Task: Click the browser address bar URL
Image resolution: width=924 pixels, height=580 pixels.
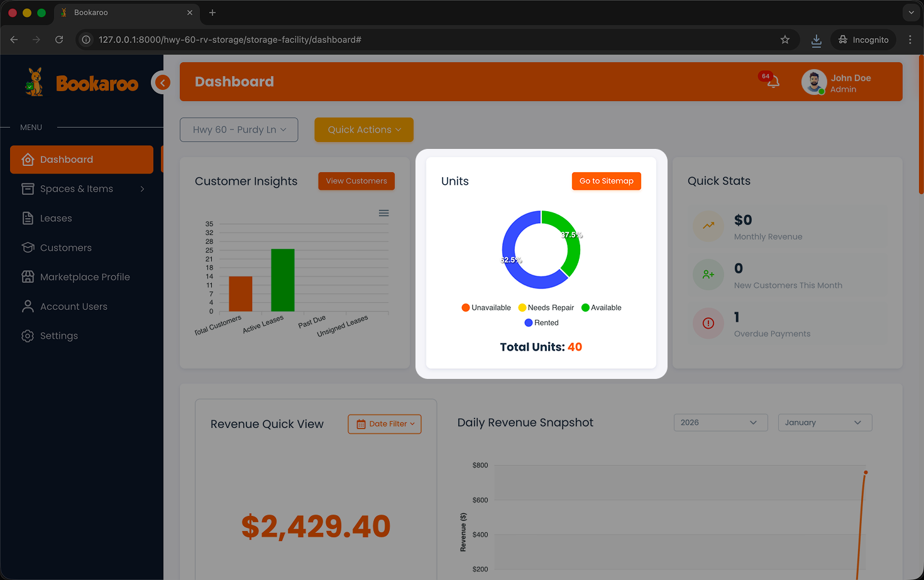Action: click(x=229, y=40)
